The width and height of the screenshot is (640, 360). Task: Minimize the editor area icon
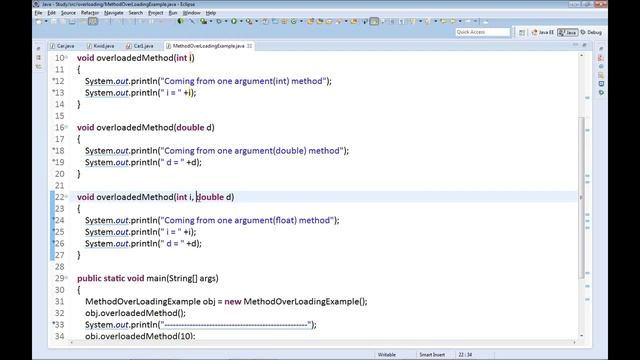[576, 44]
